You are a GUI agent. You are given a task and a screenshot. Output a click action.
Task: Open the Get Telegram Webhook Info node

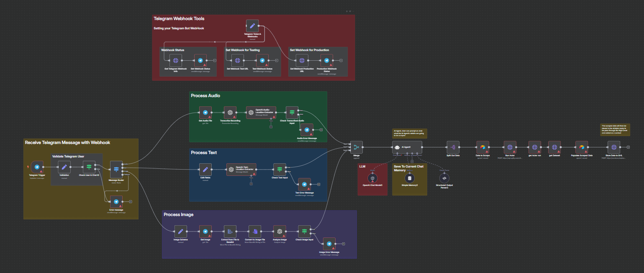176,61
